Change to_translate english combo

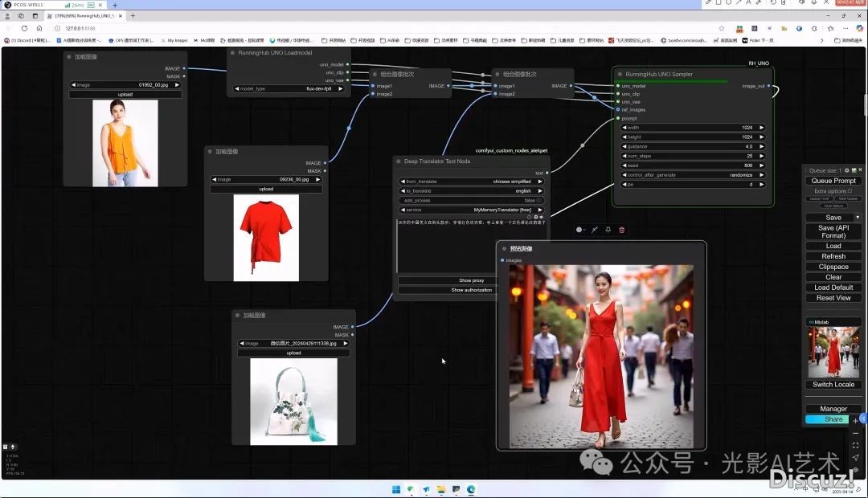pyautogui.click(x=471, y=191)
